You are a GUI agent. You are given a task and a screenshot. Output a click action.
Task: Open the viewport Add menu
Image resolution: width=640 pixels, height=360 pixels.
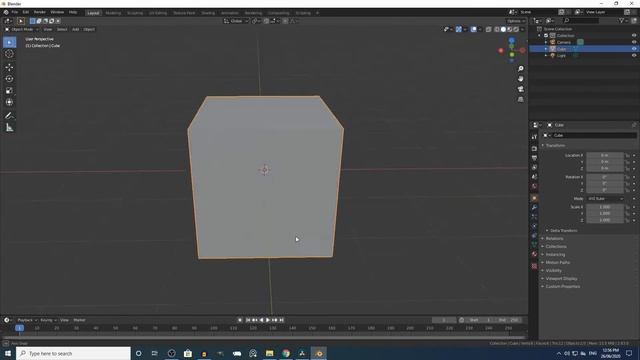(x=76, y=29)
